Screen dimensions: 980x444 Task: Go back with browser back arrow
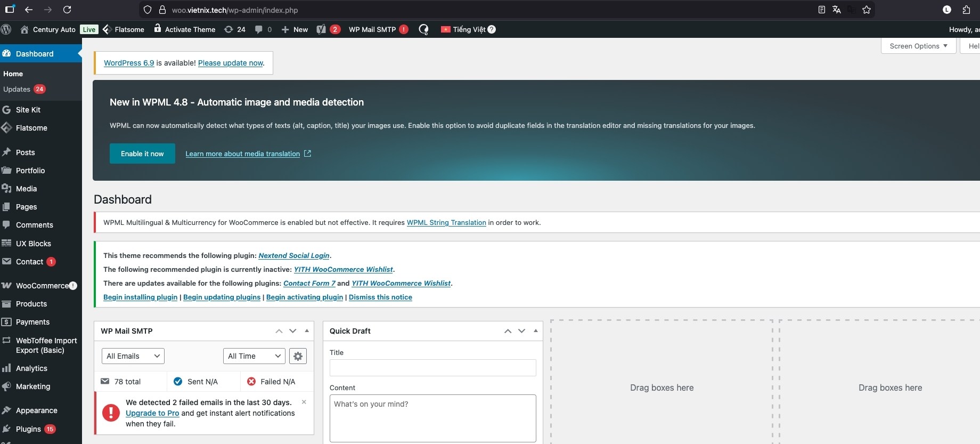29,10
